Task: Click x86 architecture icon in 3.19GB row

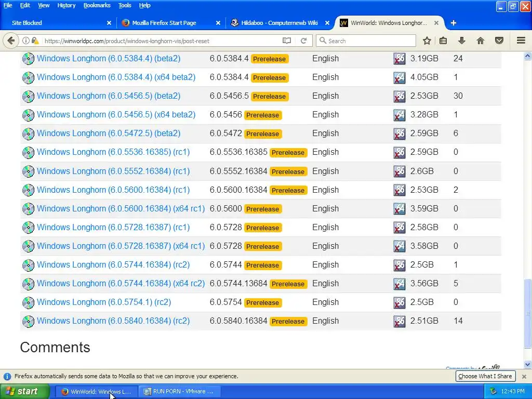Action: click(400, 59)
